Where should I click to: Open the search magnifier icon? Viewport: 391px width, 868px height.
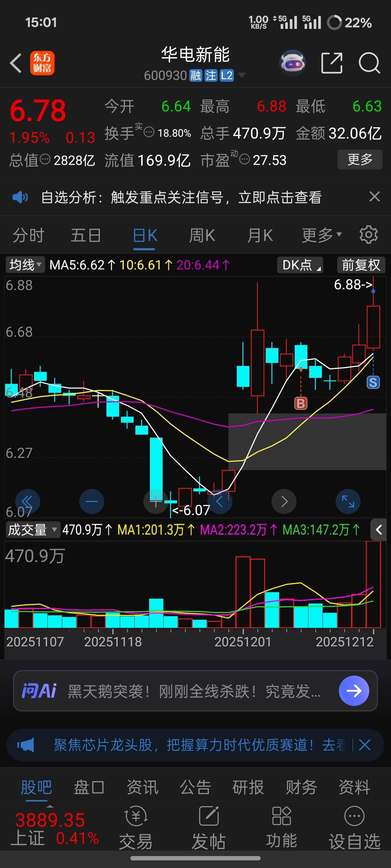(369, 63)
